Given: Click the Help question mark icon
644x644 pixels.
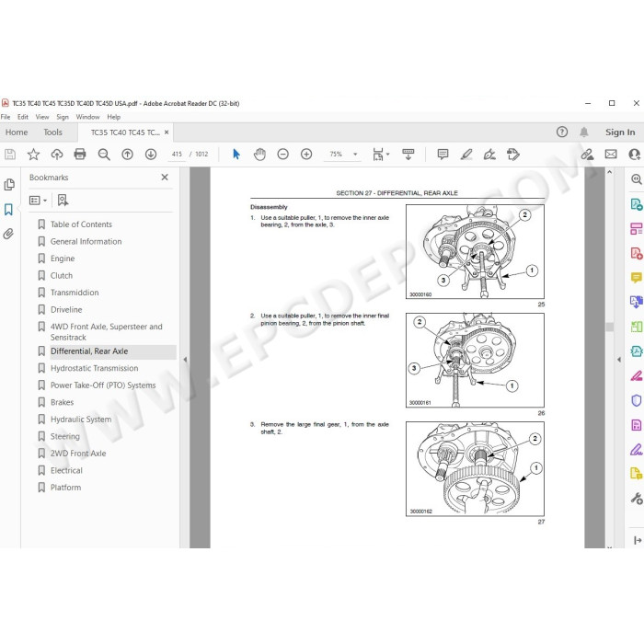Looking at the screenshot, I should 562,132.
